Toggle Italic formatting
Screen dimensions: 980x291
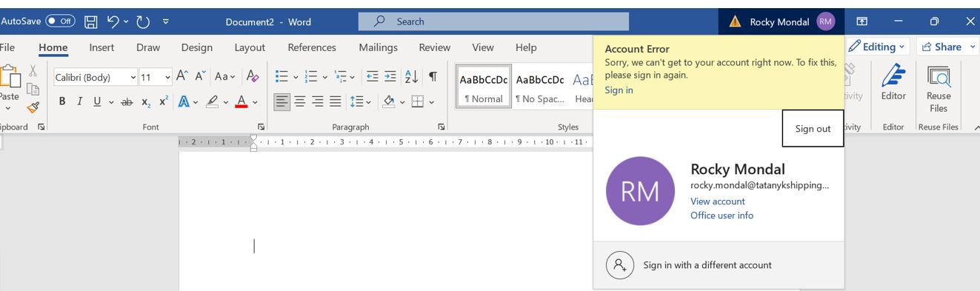pyautogui.click(x=79, y=102)
